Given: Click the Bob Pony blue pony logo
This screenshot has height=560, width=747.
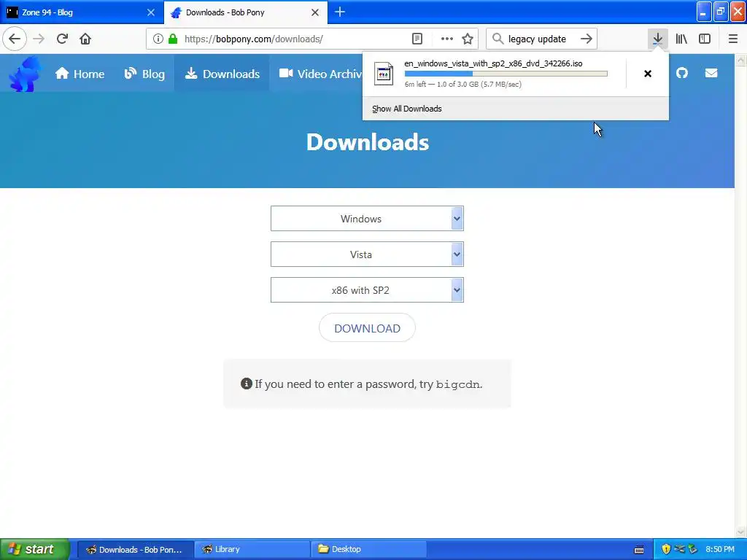Looking at the screenshot, I should click(x=25, y=74).
